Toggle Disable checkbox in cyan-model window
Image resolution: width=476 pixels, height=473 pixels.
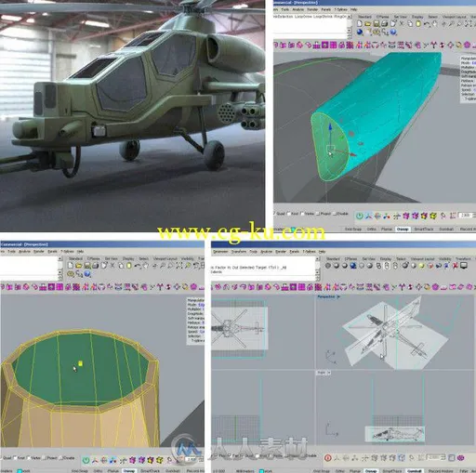pyautogui.click(x=335, y=214)
